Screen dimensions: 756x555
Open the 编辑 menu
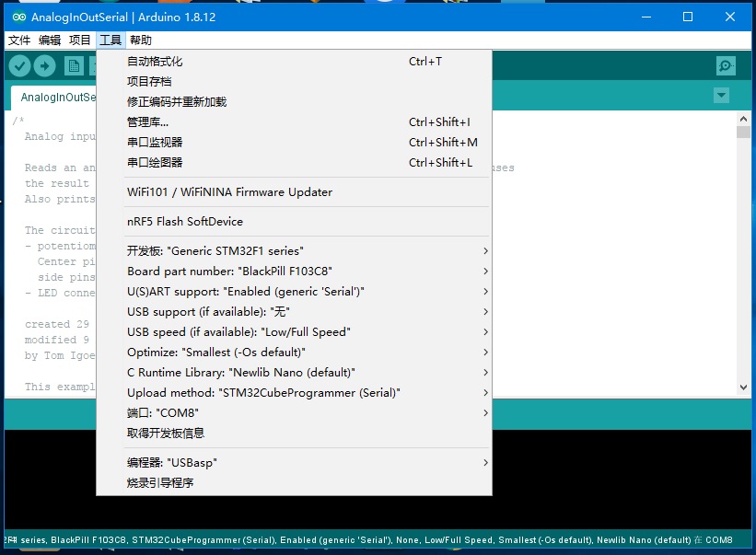(x=50, y=40)
